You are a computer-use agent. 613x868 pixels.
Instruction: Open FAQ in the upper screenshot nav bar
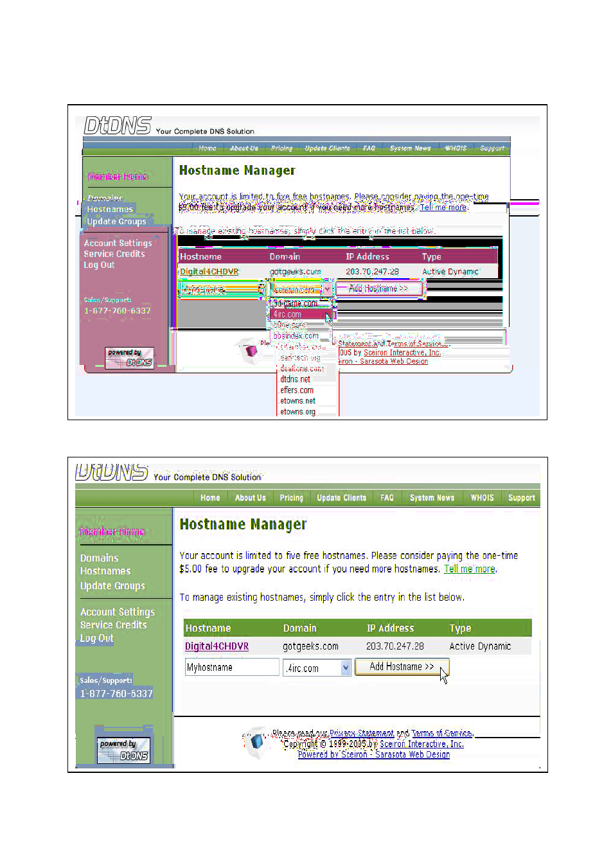click(x=369, y=148)
